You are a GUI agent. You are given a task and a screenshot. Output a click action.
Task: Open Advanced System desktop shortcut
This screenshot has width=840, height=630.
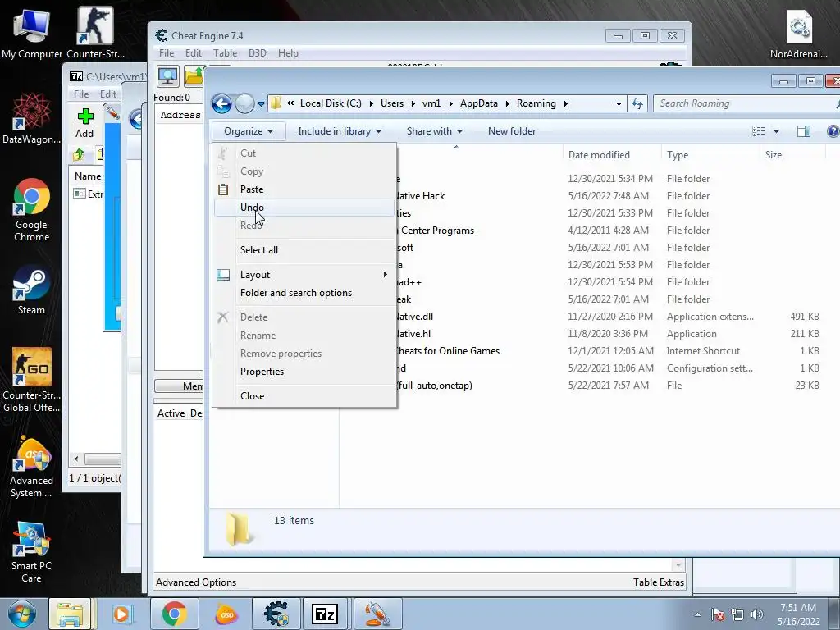click(32, 467)
